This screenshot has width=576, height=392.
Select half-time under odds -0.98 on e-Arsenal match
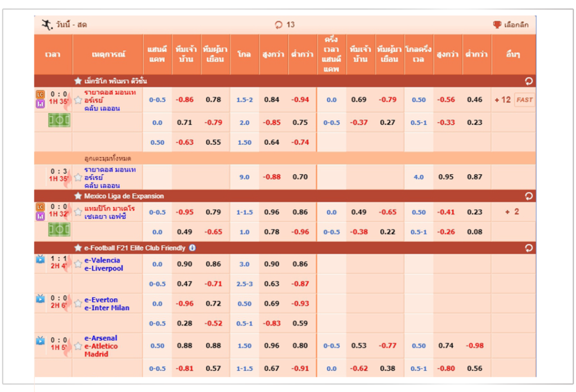pos(475,345)
